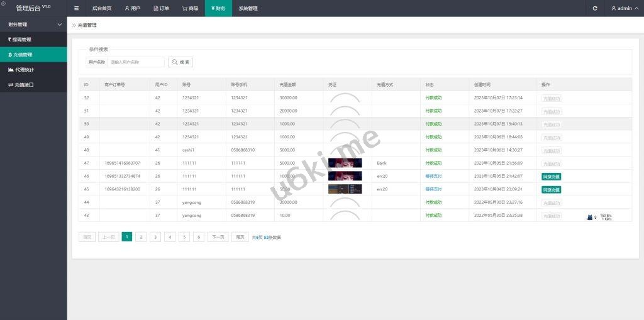Approve recharge for order ID 46

[551, 177]
